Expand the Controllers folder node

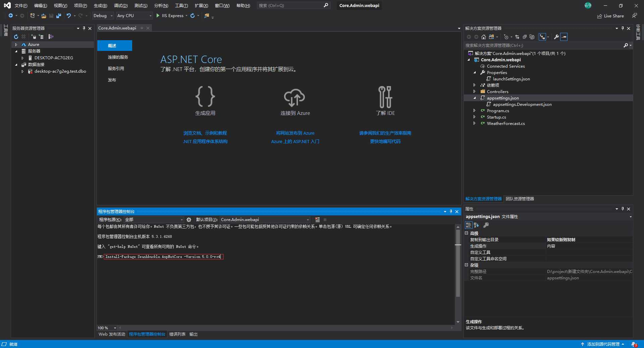474,91
